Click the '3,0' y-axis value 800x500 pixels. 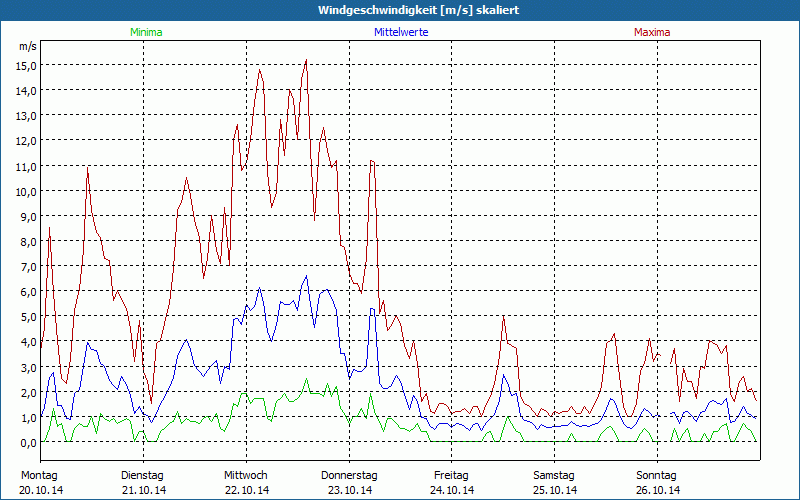click(30, 367)
